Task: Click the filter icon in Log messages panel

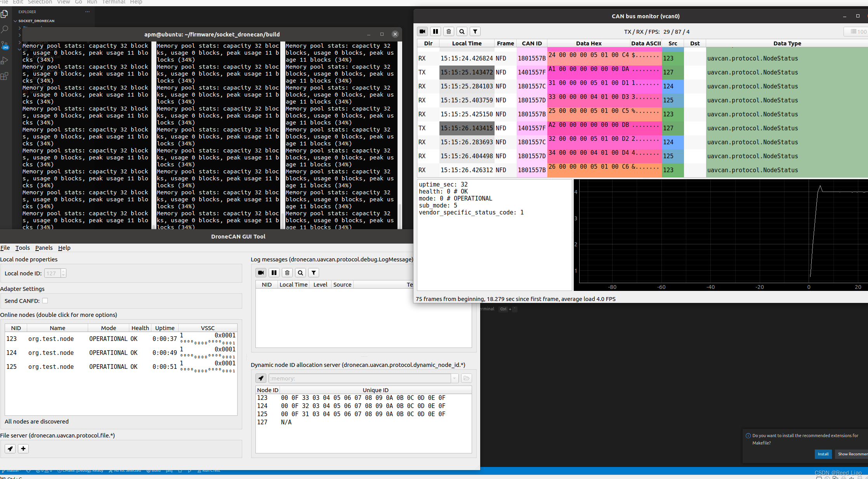Action: [314, 273]
